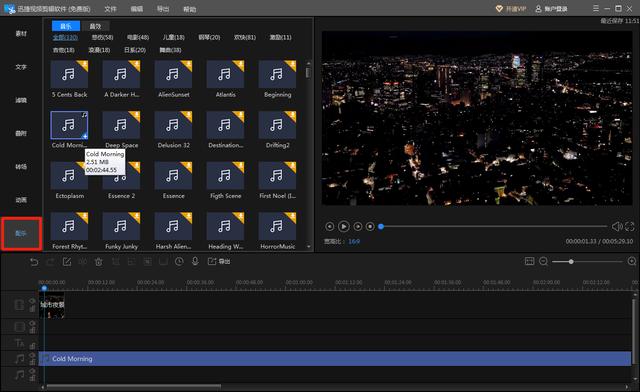Select the city night video clip on timeline
Viewport: 640px width, 392px height.
coord(52,305)
